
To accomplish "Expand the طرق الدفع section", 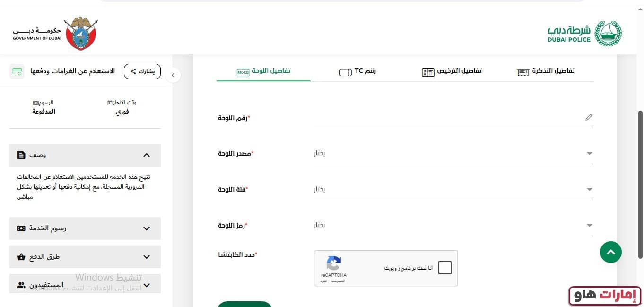I will tap(85, 257).
